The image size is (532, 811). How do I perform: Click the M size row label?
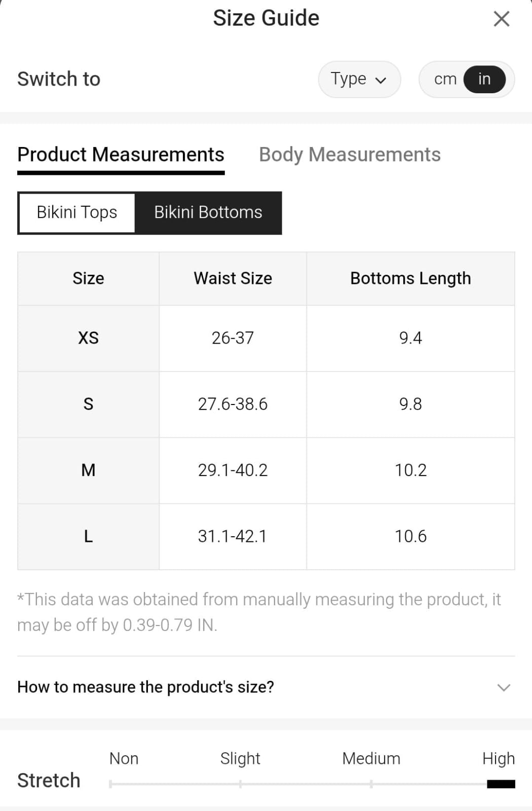coord(88,470)
